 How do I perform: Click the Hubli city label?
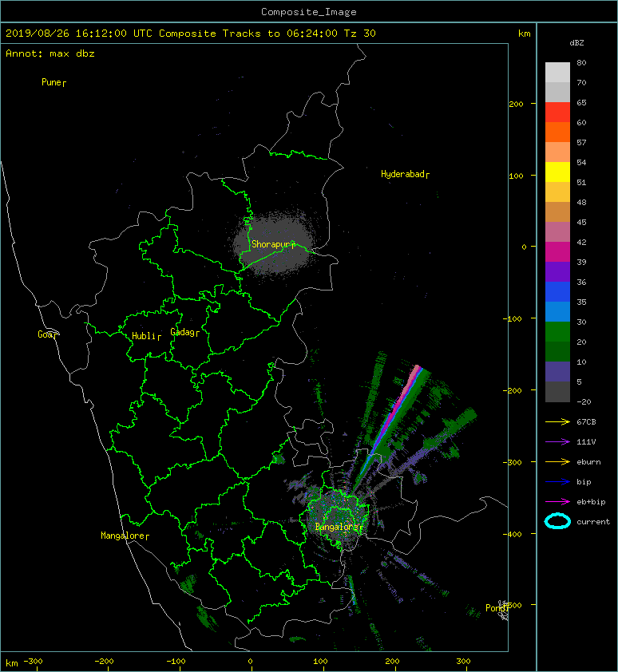click(x=146, y=336)
